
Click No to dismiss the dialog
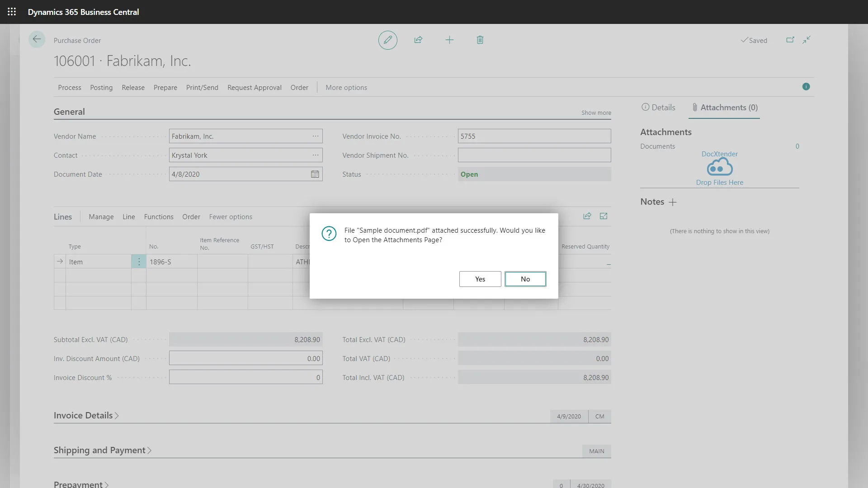[x=525, y=279]
